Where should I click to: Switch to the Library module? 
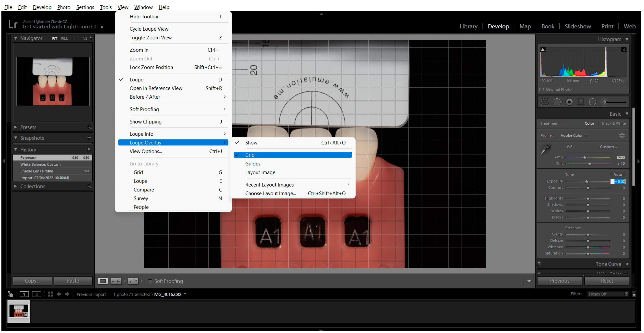tap(468, 27)
